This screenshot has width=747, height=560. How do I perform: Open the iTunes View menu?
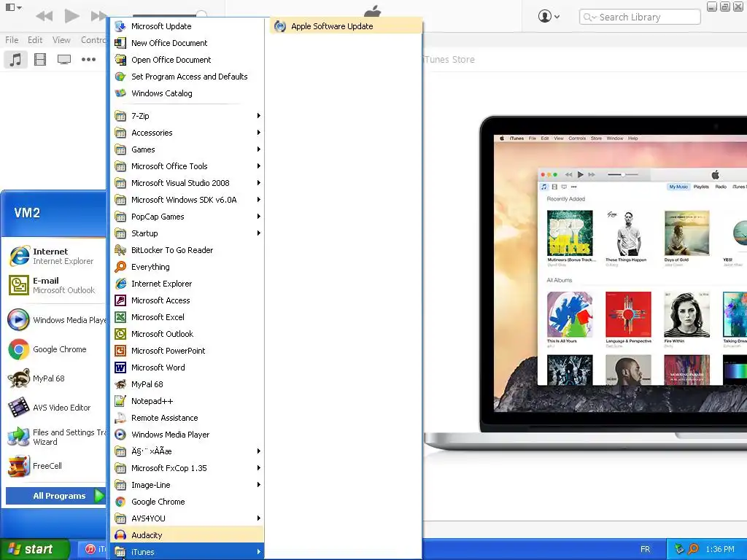[x=61, y=40]
